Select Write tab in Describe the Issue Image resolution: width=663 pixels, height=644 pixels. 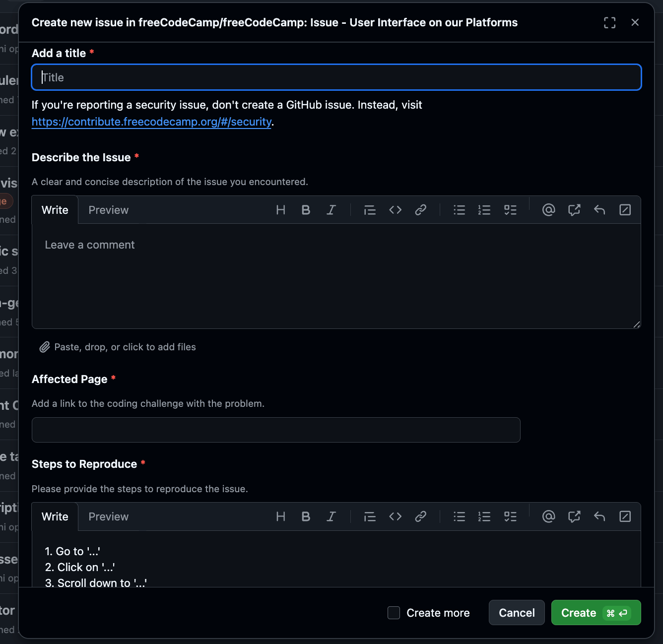[x=55, y=210]
